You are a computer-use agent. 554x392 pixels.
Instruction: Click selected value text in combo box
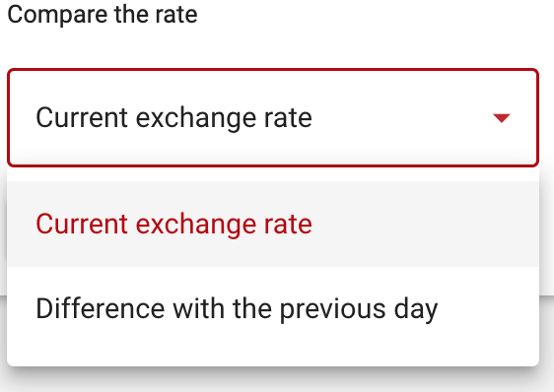tap(173, 118)
